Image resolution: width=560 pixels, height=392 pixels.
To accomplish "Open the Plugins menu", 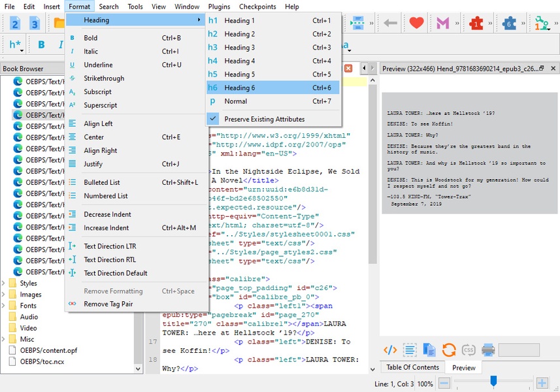I will point(219,7).
